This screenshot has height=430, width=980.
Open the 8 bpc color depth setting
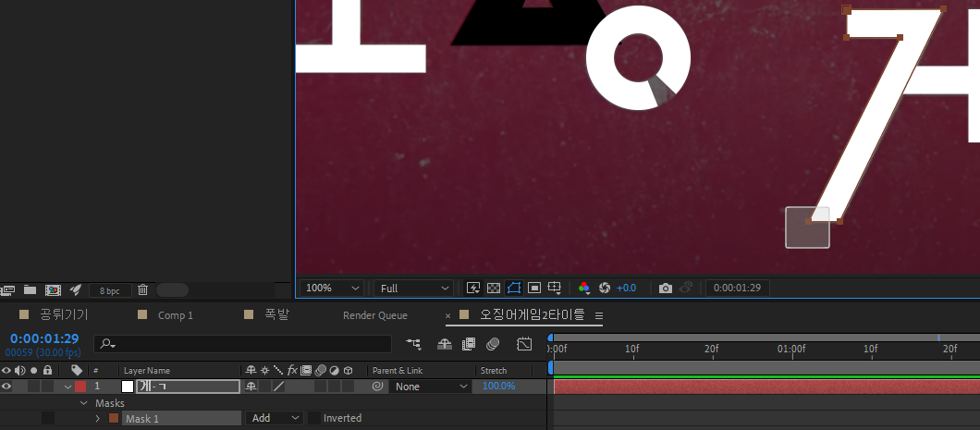(109, 290)
